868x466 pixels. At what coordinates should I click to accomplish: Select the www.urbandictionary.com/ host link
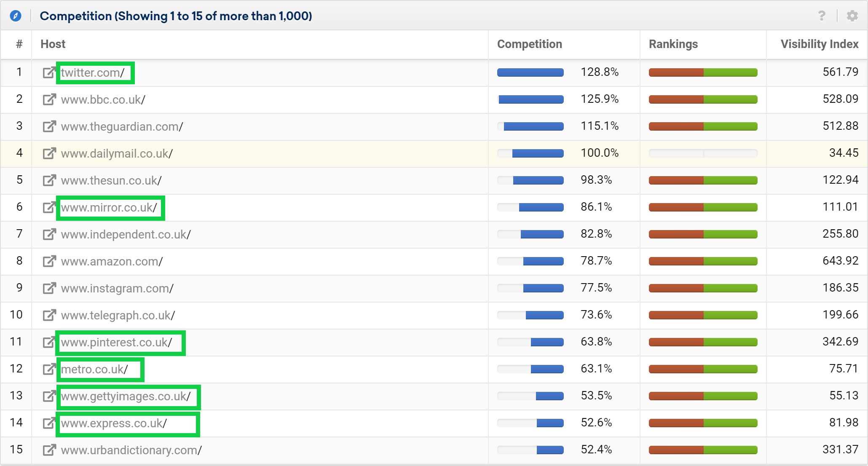131,450
